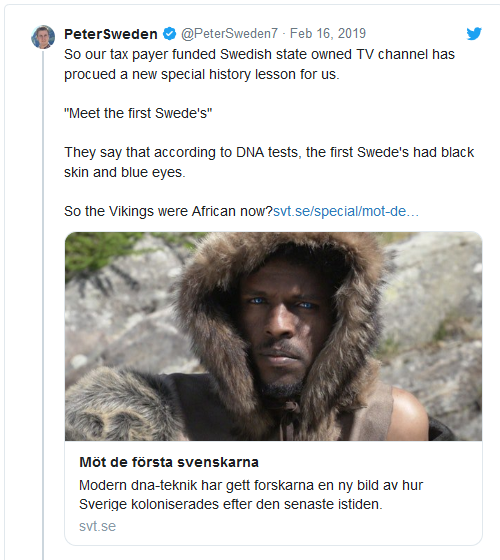This screenshot has height=560, width=500.
Task: Click the PeterSweden display name
Action: tap(111, 34)
